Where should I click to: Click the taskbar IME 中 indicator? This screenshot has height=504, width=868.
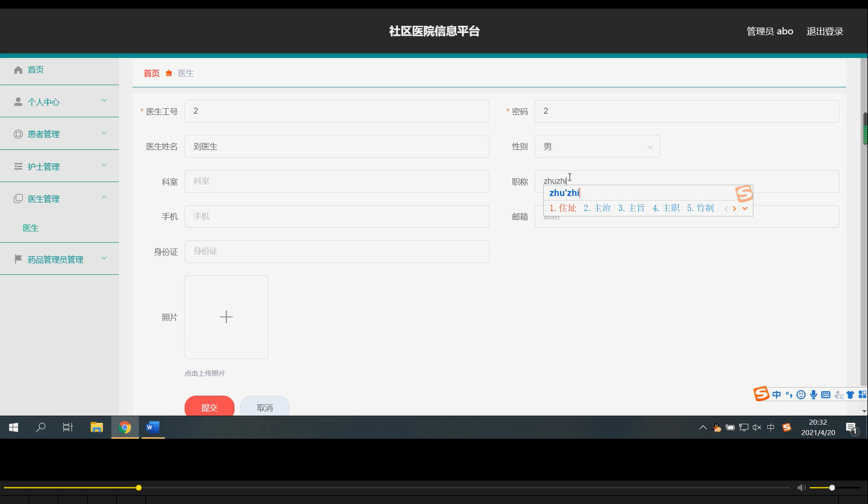[x=771, y=427]
